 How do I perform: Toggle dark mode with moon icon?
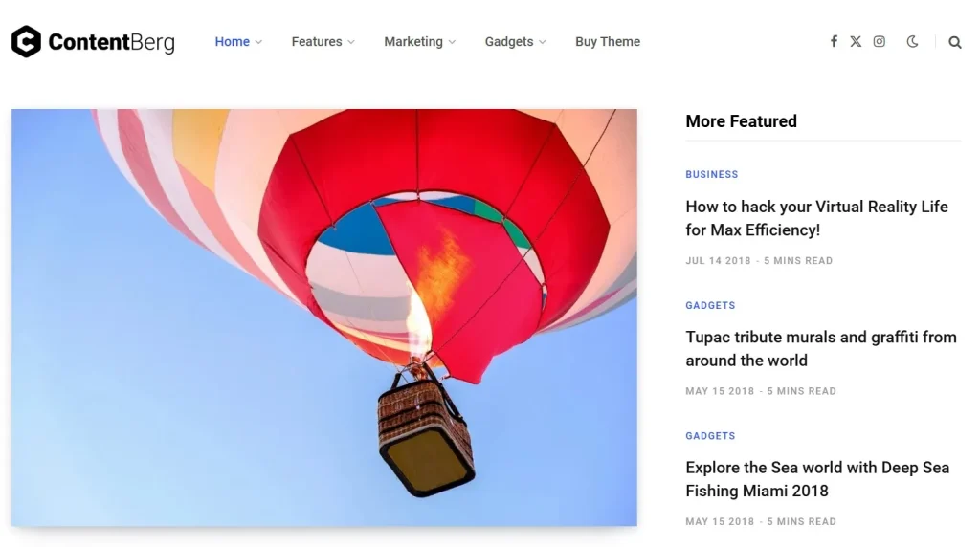[912, 41]
